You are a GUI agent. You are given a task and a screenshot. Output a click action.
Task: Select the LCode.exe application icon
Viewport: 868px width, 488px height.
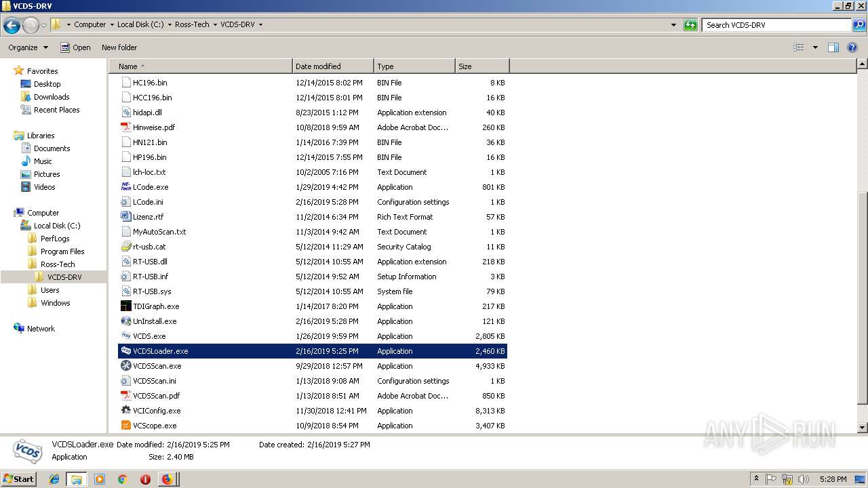click(125, 187)
